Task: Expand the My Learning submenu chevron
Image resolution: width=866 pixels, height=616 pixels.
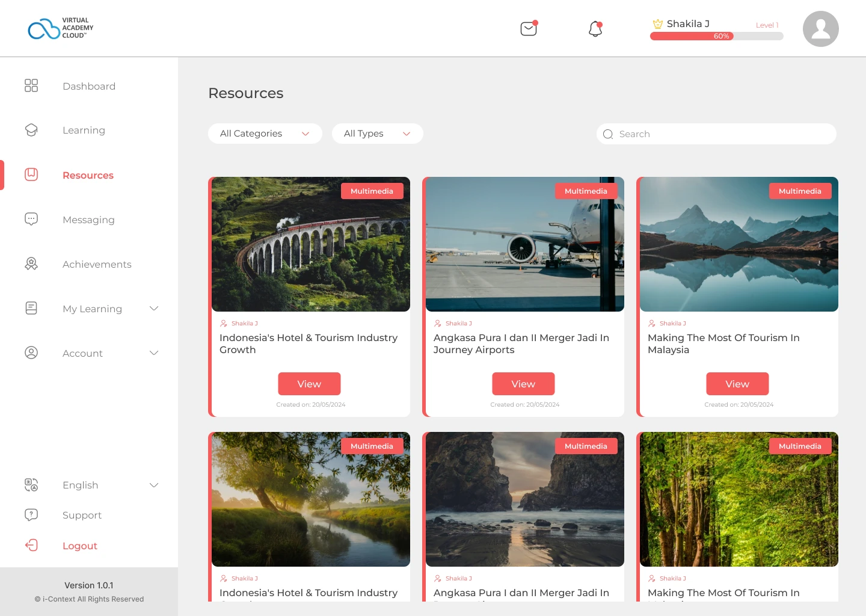Action: point(154,309)
